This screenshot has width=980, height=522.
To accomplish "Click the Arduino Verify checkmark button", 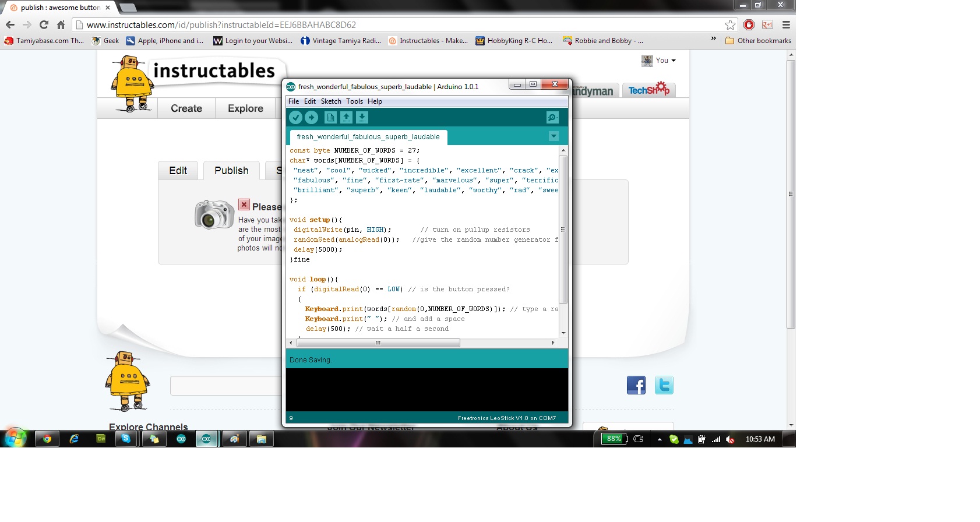I will (x=296, y=118).
